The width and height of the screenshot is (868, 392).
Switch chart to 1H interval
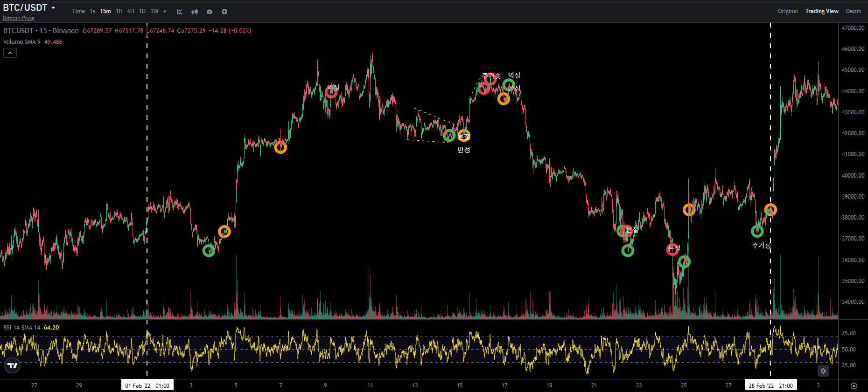119,11
